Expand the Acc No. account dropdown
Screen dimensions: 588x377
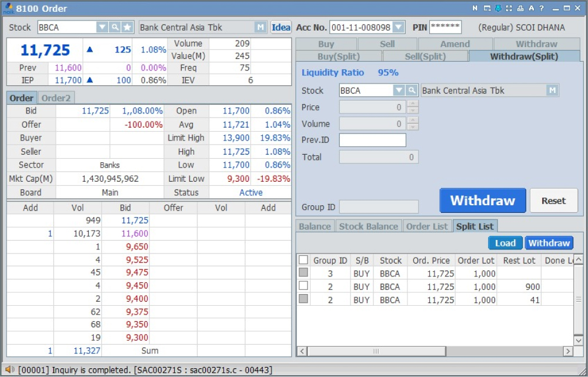399,28
